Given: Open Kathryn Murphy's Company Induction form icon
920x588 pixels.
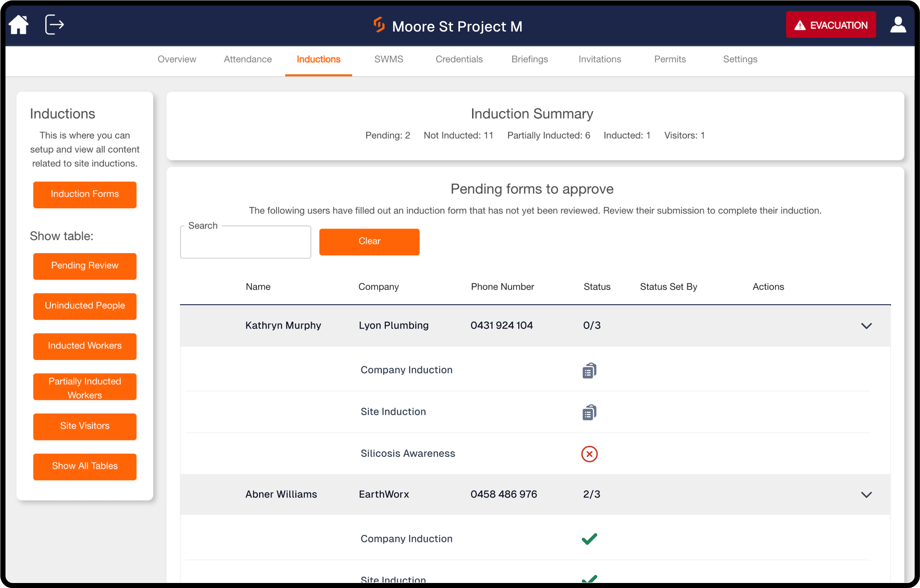Looking at the screenshot, I should coord(590,370).
